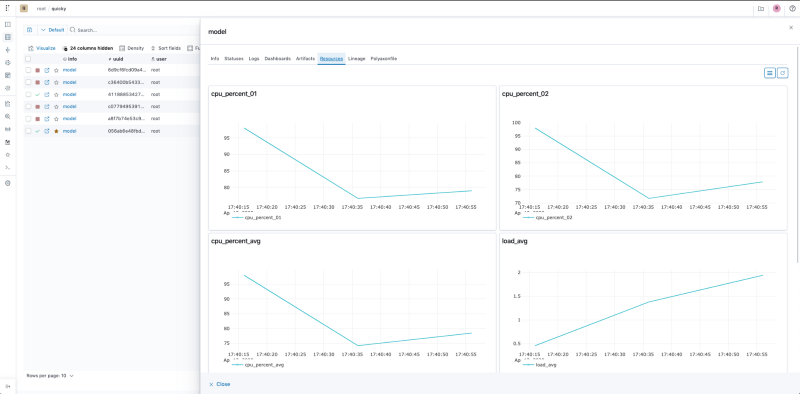Screen dimensions: 800x394
Task: Check the first model row checkbox
Action: point(29,70)
